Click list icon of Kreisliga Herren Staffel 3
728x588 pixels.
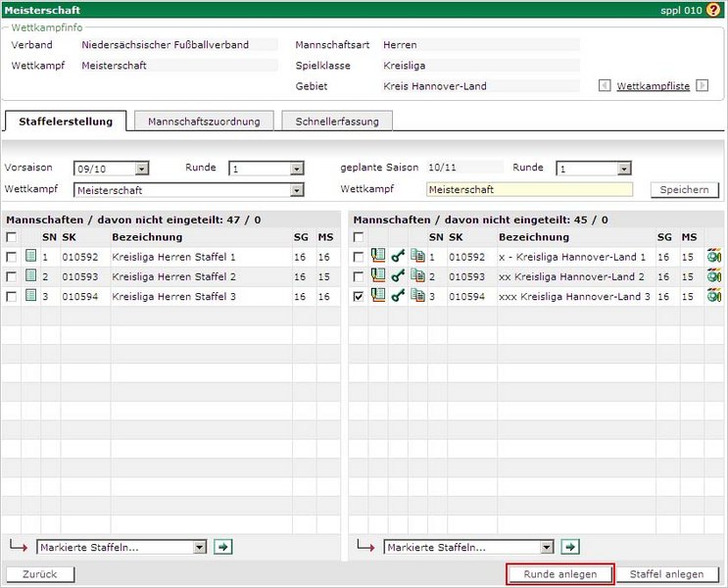pyautogui.click(x=30, y=296)
